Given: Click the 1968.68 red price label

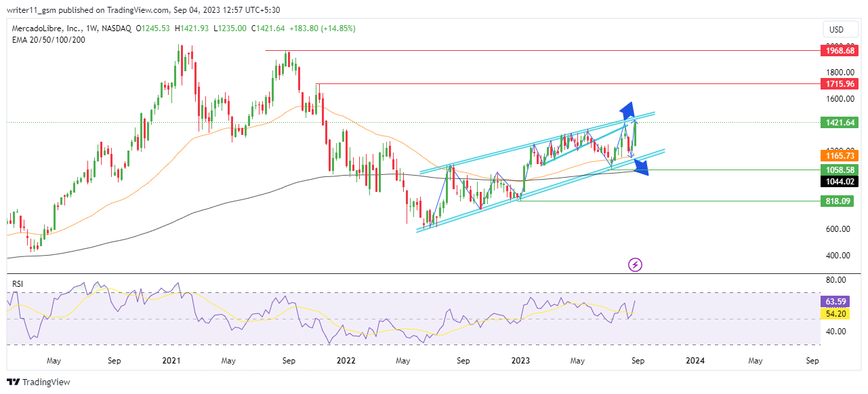Looking at the screenshot, I should (839, 51).
